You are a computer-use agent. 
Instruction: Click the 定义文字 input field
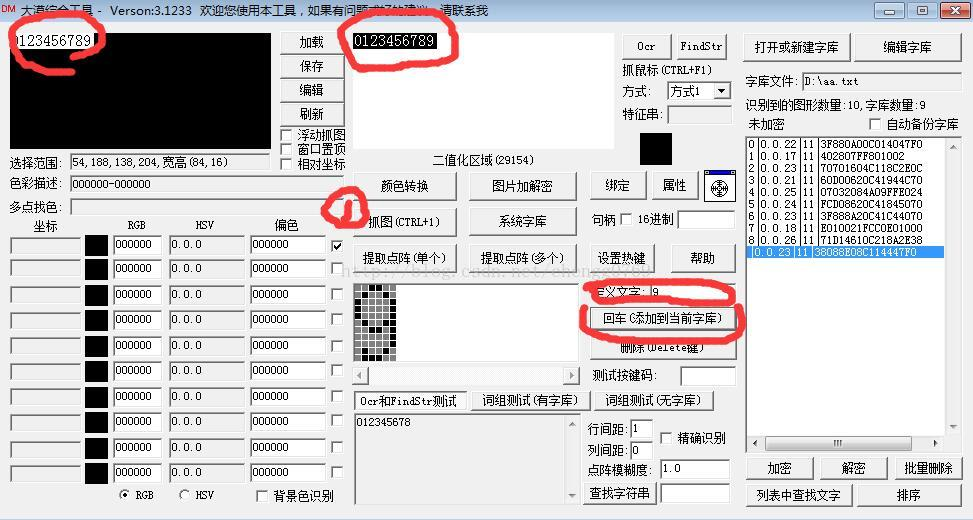(x=690, y=292)
